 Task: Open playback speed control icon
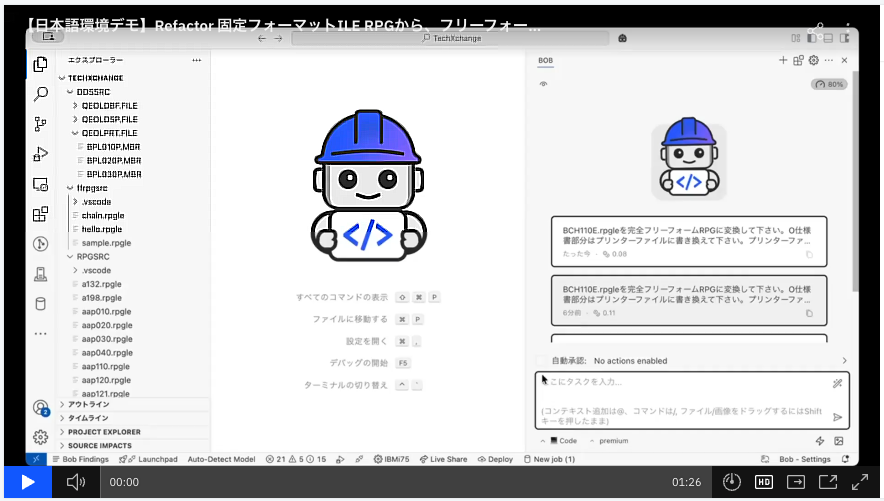coord(732,482)
